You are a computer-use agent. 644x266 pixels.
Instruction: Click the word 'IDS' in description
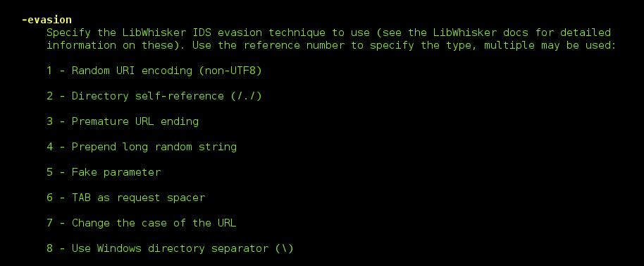[x=202, y=32]
